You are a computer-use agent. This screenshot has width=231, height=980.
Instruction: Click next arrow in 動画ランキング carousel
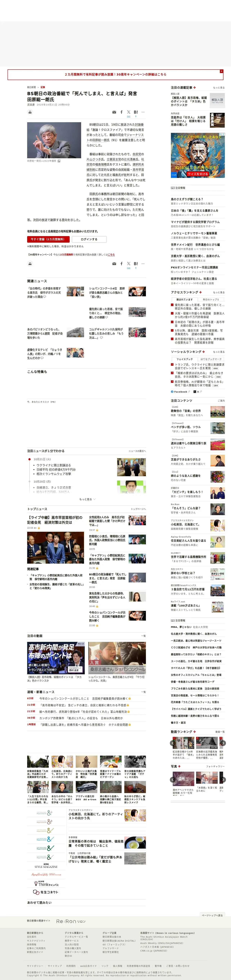coord(223,743)
